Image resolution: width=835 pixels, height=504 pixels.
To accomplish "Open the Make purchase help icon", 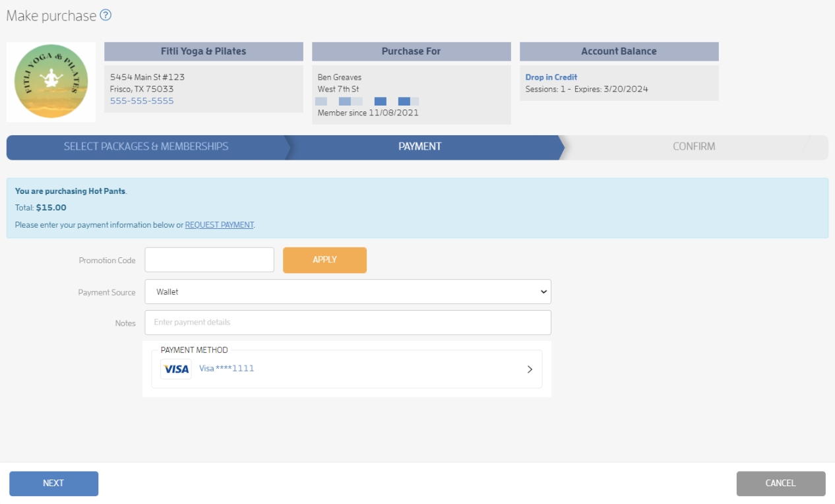I will [106, 15].
